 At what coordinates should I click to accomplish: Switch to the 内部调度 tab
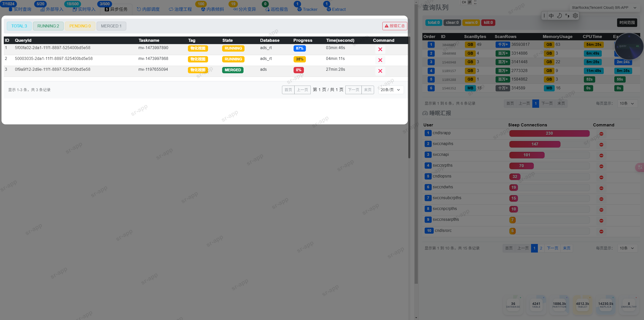148,9
